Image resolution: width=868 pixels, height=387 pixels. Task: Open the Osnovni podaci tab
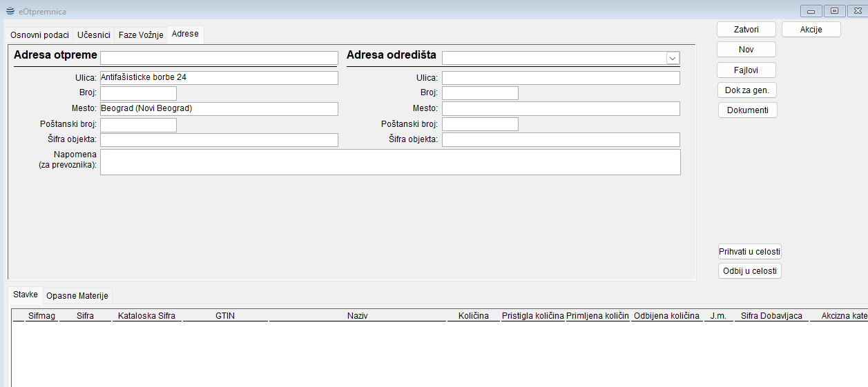(39, 34)
